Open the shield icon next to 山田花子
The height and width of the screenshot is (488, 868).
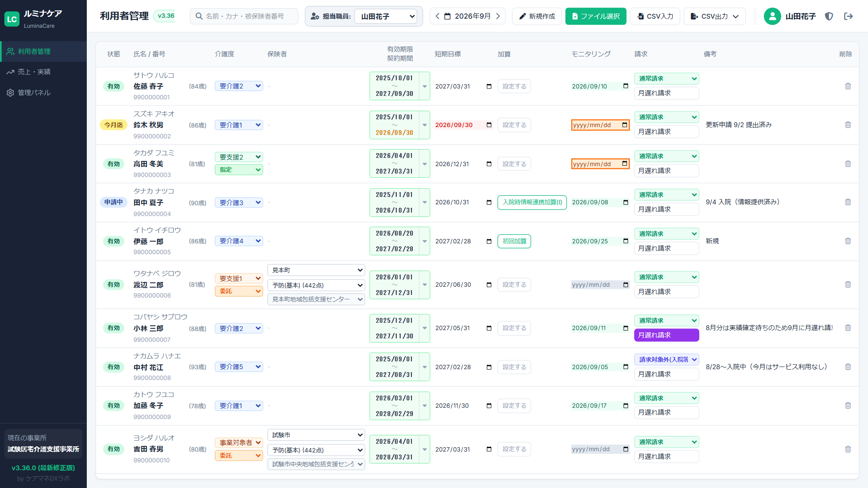[x=829, y=16]
